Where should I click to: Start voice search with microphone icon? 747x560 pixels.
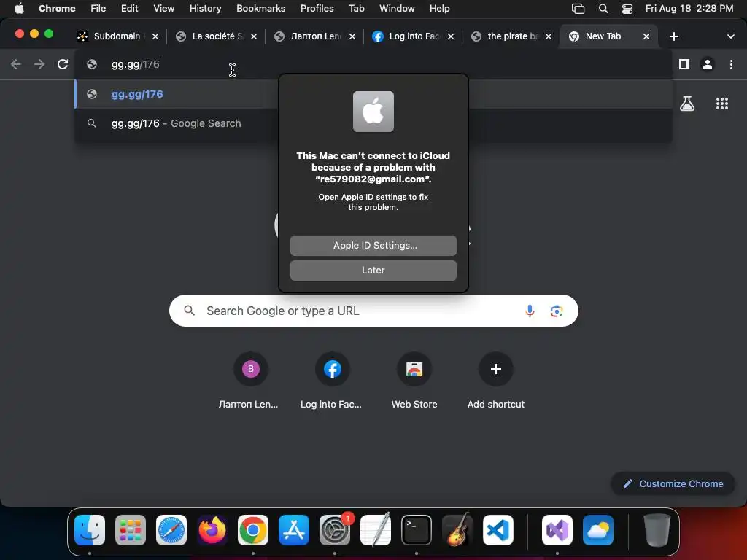(530, 311)
